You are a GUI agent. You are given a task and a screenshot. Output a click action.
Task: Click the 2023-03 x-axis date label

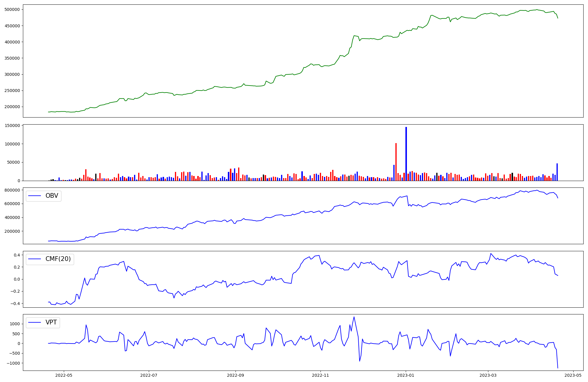488,375
